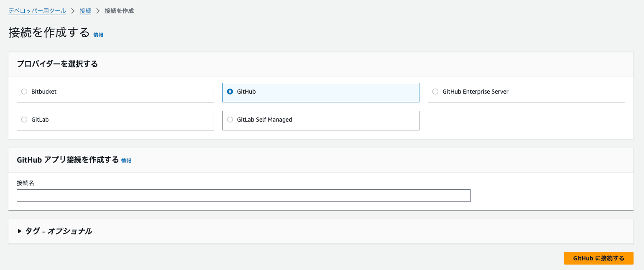
Task: Click the 接続を作成する page title
Action: pyautogui.click(x=49, y=32)
